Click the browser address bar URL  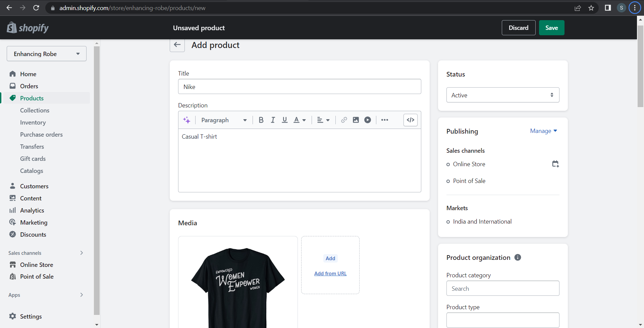[x=132, y=8]
